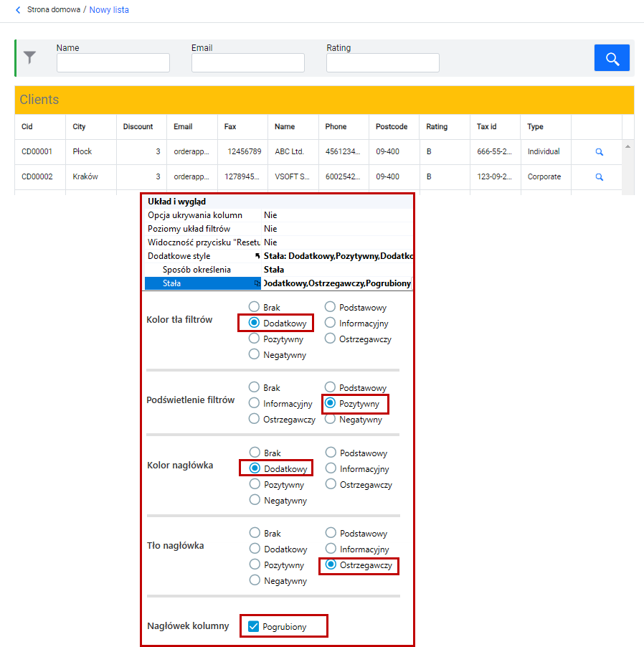The image size is (644, 647).
Task: Choose Informacyjny for Podświetlenie filtrów
Action: tap(254, 403)
